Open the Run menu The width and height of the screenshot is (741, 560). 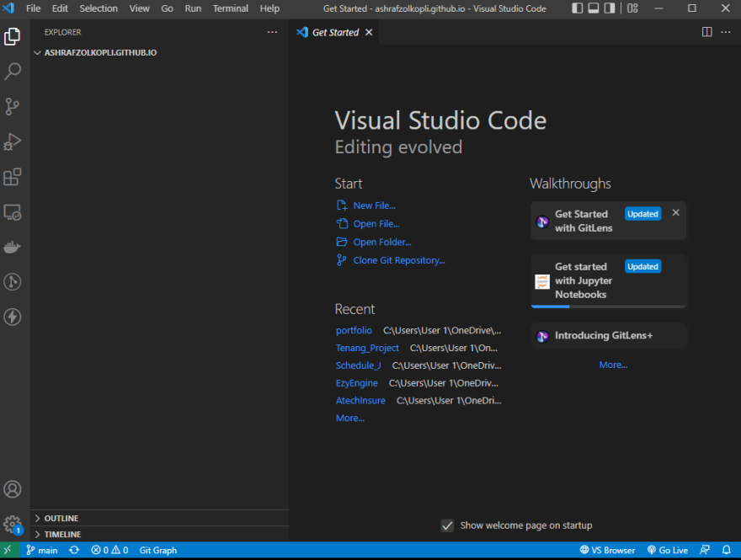193,8
